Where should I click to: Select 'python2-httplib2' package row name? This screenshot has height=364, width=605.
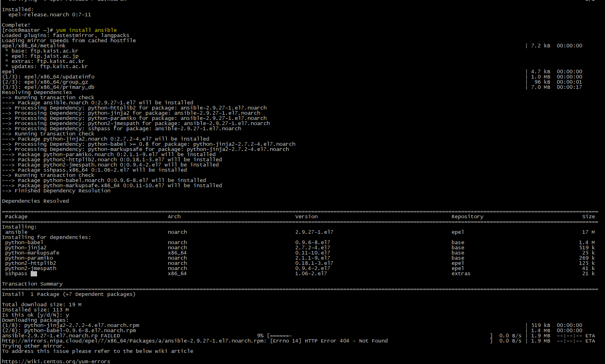(x=31, y=263)
